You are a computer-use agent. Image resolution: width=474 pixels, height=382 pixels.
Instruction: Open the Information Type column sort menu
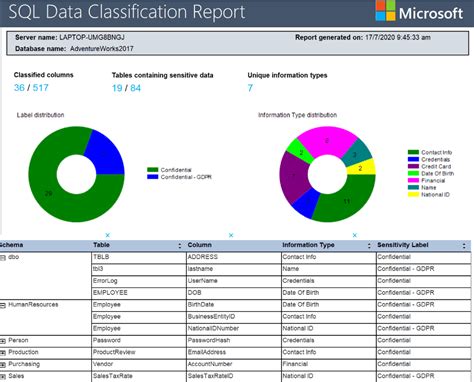coord(369,246)
